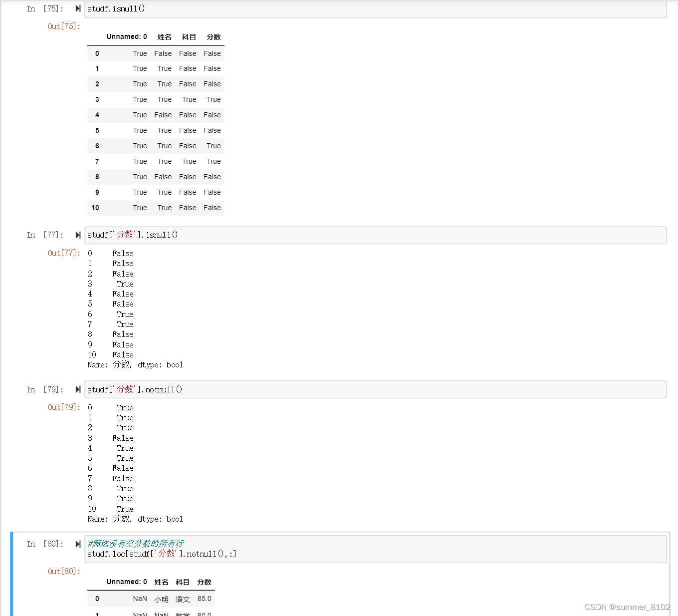Click 科目 column header in Out[75] table
This screenshot has width=678, height=616.
(x=189, y=37)
